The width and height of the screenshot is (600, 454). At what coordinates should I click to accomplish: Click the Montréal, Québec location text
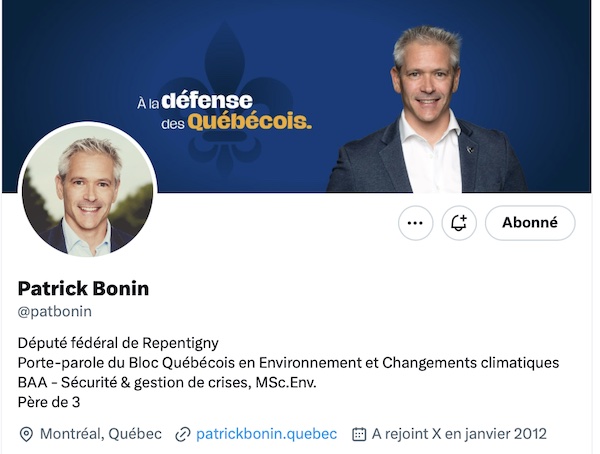[x=100, y=434]
